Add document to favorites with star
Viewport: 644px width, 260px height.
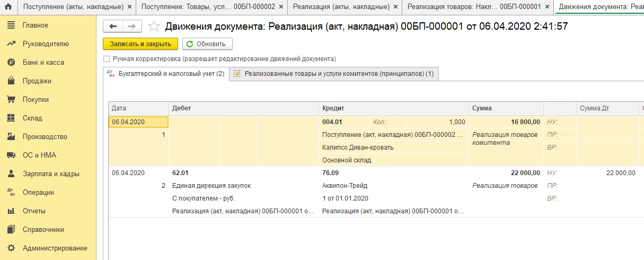[x=154, y=27]
